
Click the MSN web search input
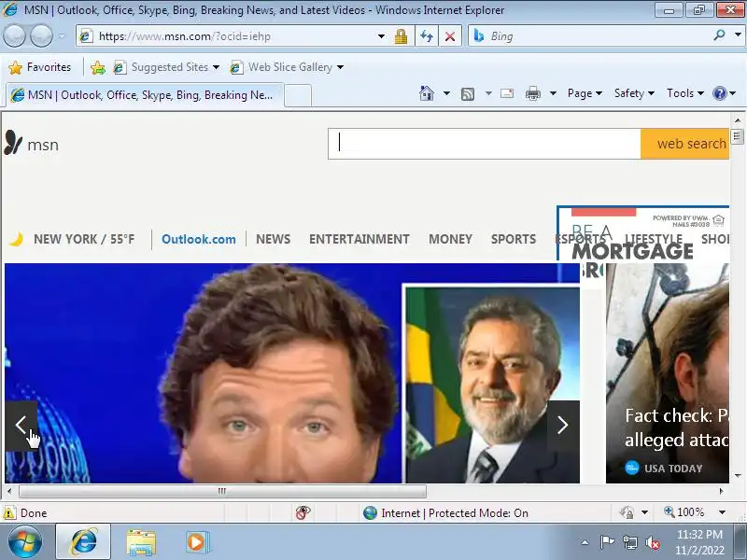click(484, 144)
